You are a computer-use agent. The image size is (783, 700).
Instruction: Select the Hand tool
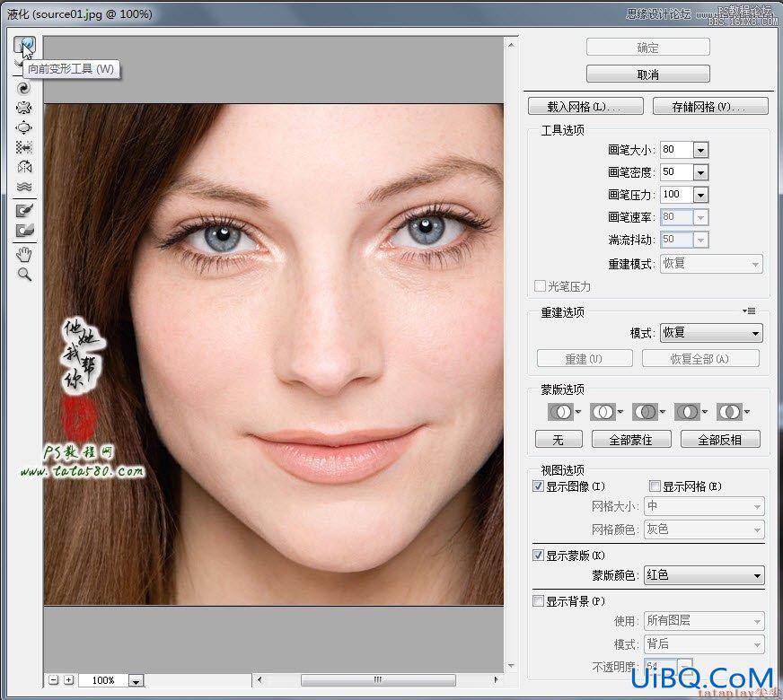tap(24, 255)
